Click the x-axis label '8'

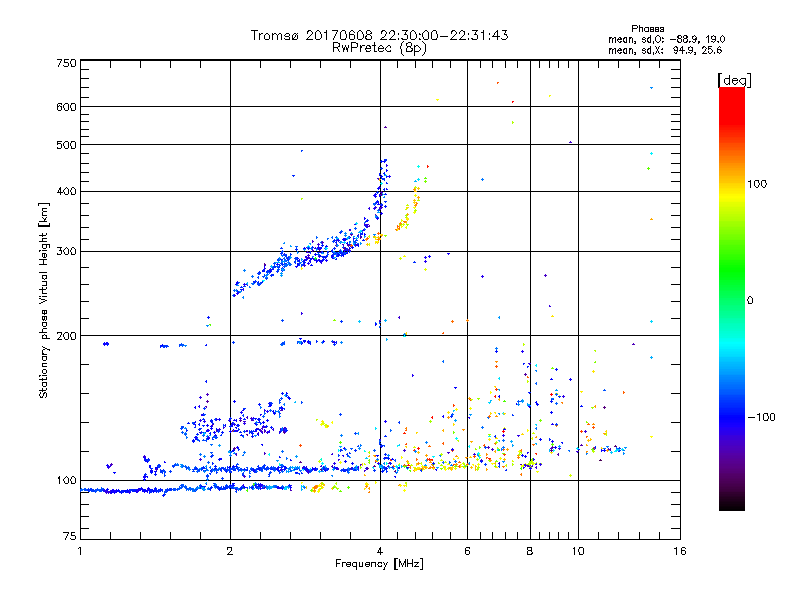530,551
